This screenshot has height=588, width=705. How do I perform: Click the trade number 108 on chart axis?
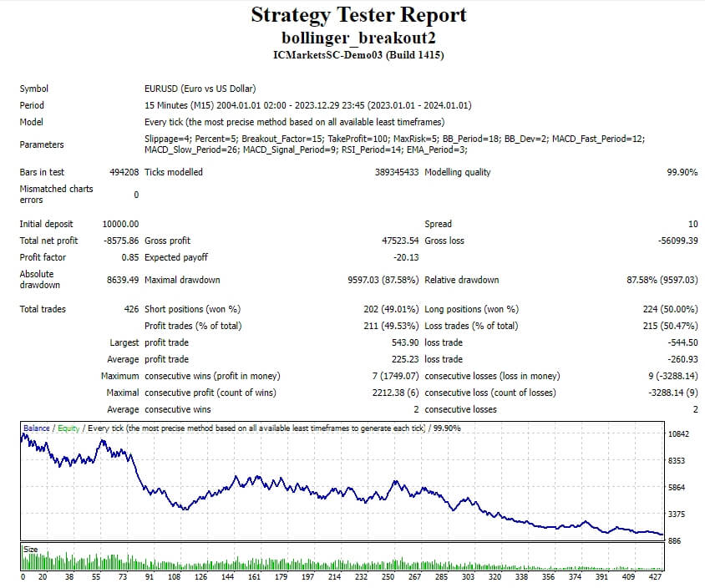click(174, 577)
